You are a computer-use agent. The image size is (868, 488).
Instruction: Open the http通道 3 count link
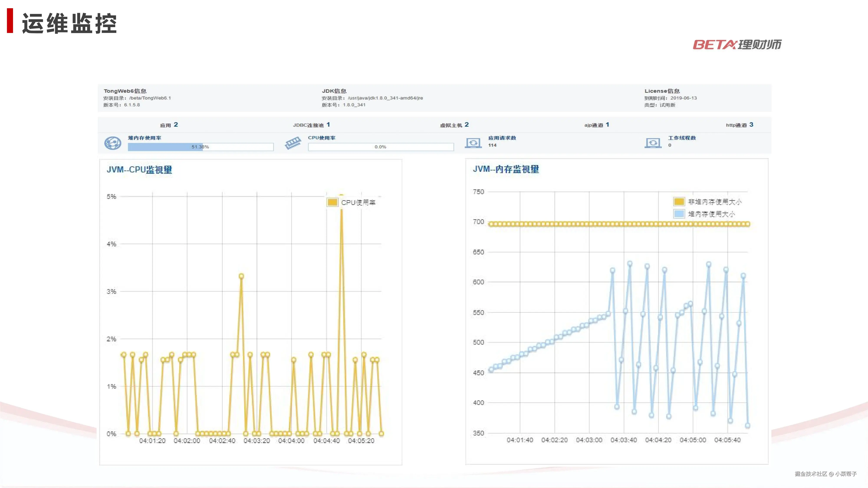pos(751,125)
